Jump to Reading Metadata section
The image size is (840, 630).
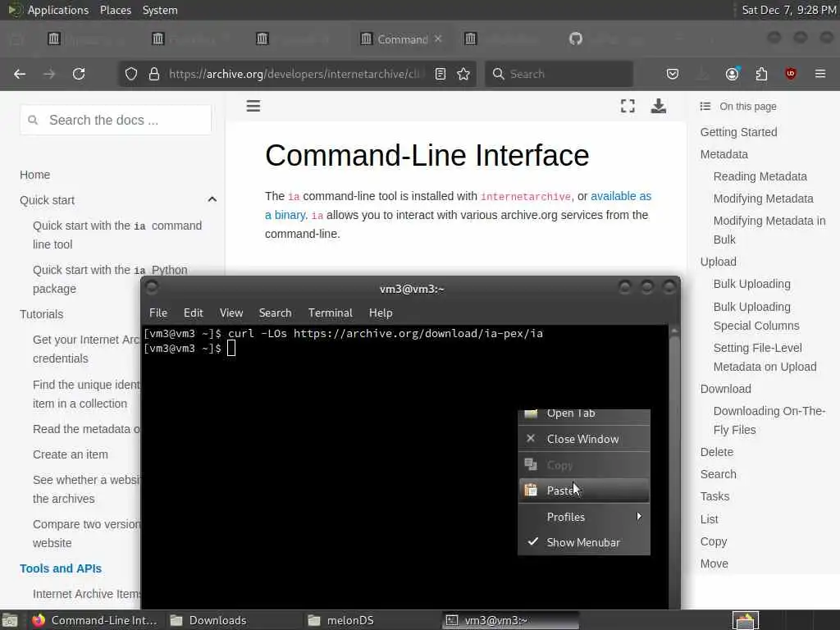click(x=760, y=176)
